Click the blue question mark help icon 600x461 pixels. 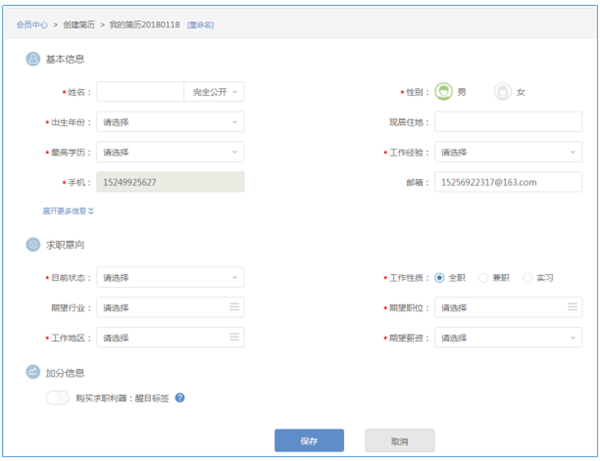180,398
